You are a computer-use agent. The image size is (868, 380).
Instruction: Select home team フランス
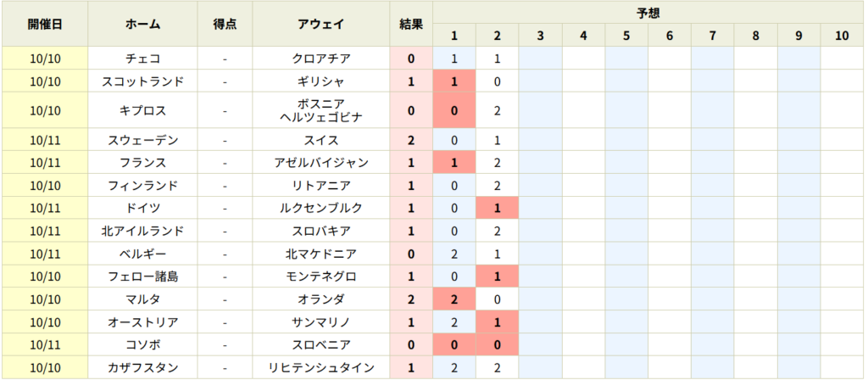pyautogui.click(x=142, y=163)
